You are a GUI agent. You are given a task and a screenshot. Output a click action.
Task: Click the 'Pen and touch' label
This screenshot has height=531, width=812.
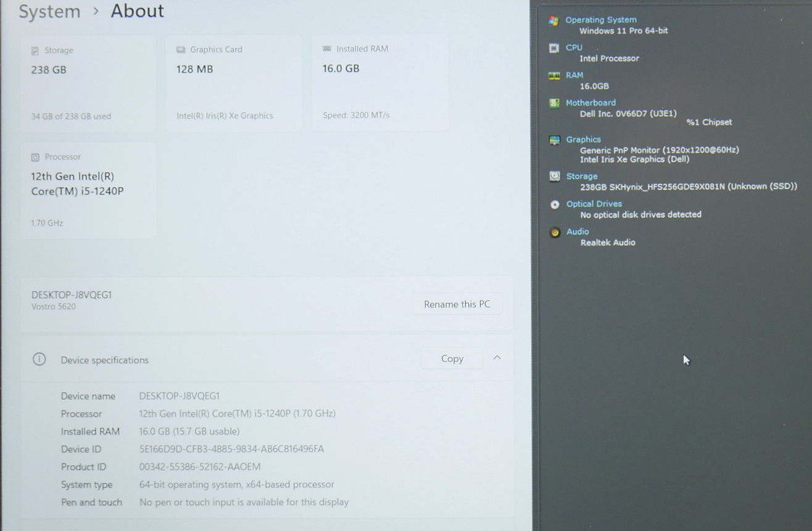[x=91, y=502]
